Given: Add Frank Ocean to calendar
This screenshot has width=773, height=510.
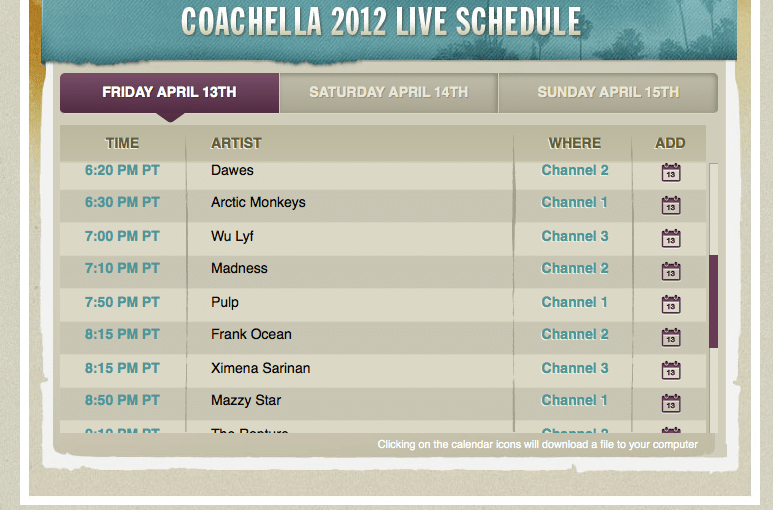Looking at the screenshot, I should pyautogui.click(x=670, y=337).
